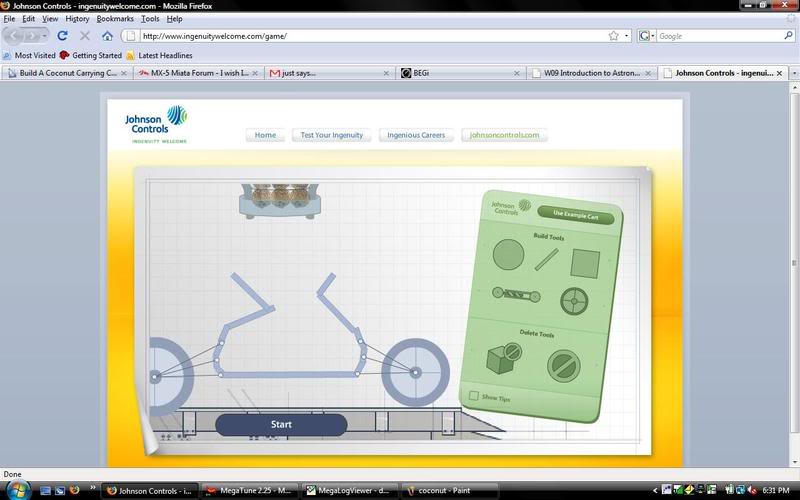The image size is (800, 500).
Task: Click the volume tray icon
Action: [x=752, y=490]
